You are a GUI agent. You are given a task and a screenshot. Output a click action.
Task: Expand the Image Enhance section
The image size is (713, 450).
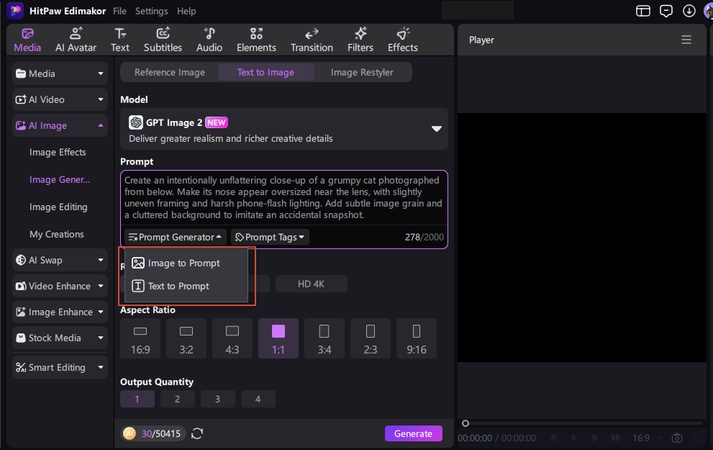tap(60, 312)
